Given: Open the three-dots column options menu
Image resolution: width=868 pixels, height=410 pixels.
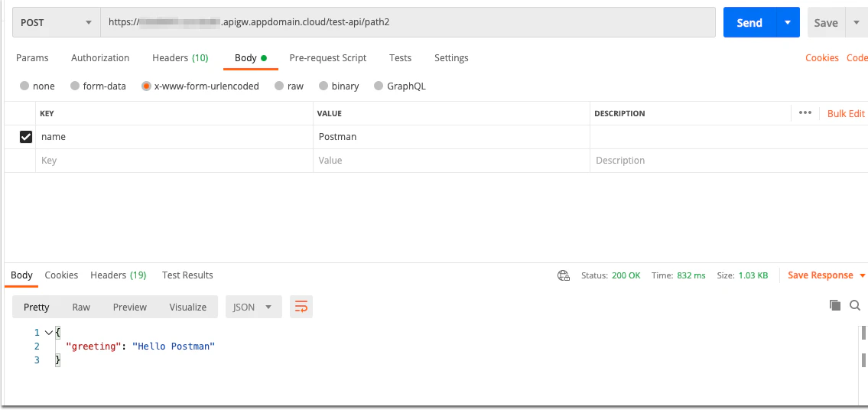Looking at the screenshot, I should (805, 113).
